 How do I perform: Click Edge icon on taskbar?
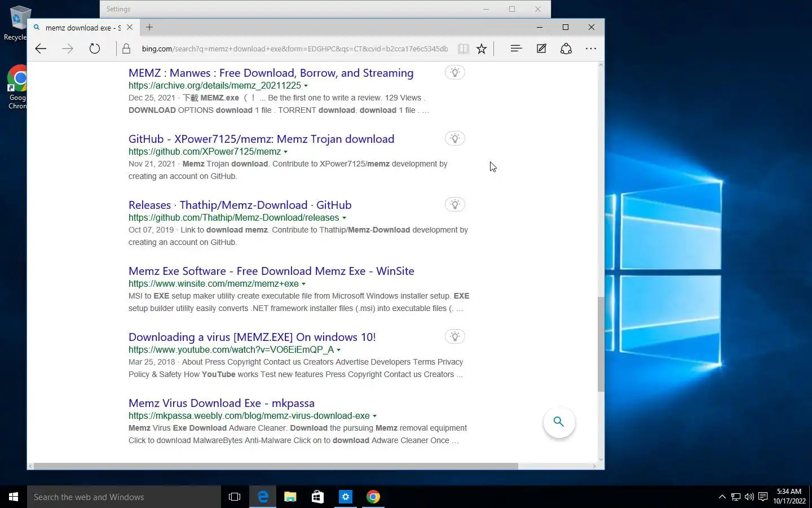(263, 497)
